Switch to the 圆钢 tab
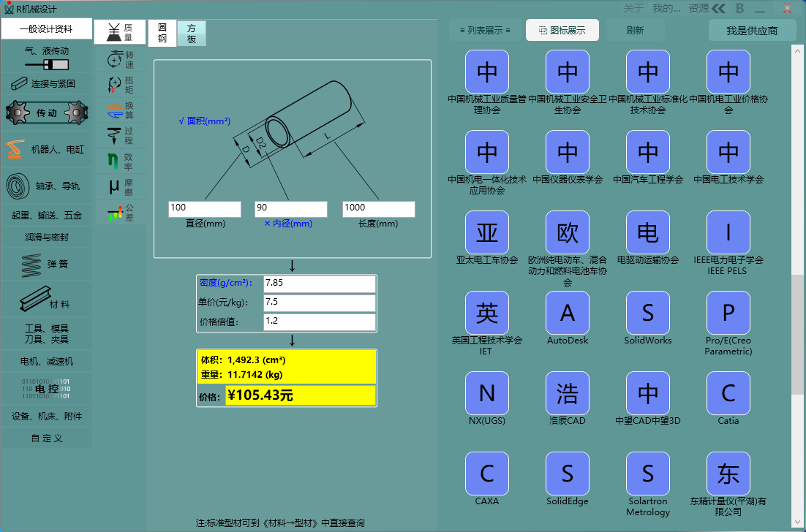The image size is (806, 532). [x=162, y=33]
